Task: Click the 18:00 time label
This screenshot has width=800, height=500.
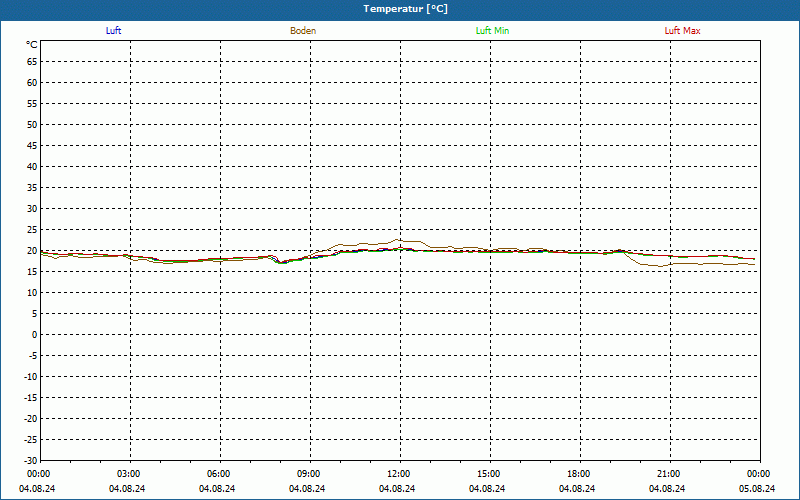Action: [x=580, y=474]
